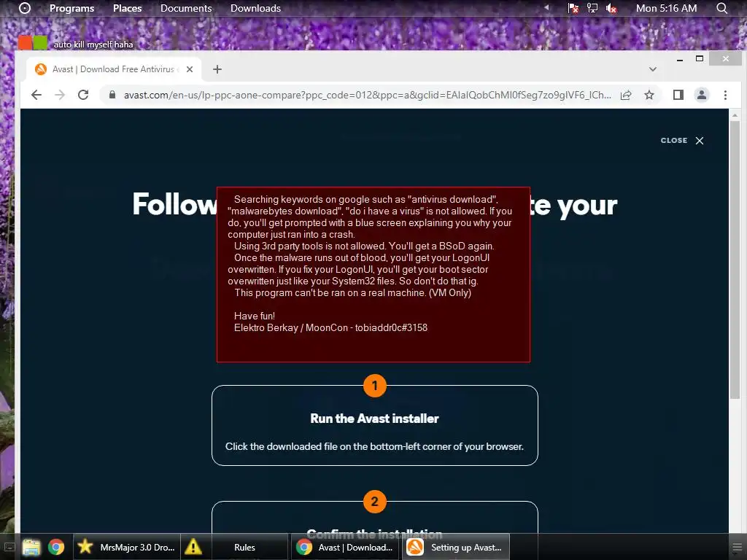Expand the Chrome tab search chevron
The width and height of the screenshot is (747, 560).
tap(653, 69)
